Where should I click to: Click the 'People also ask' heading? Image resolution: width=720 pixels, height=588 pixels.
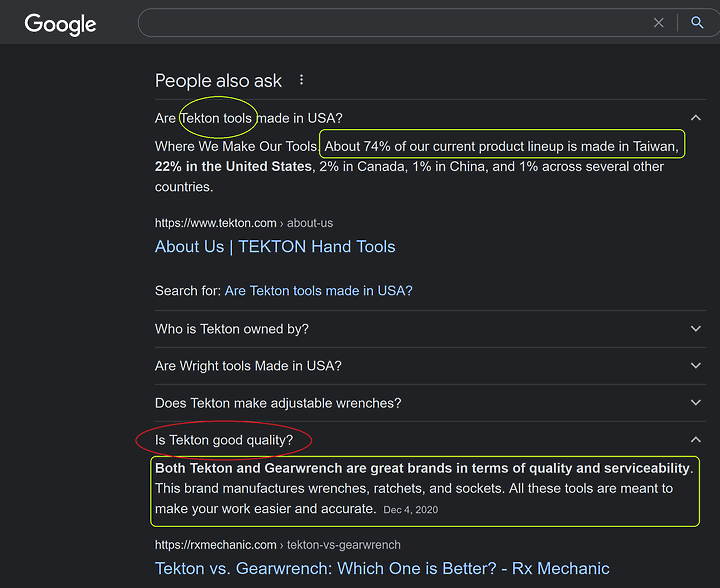tap(218, 81)
